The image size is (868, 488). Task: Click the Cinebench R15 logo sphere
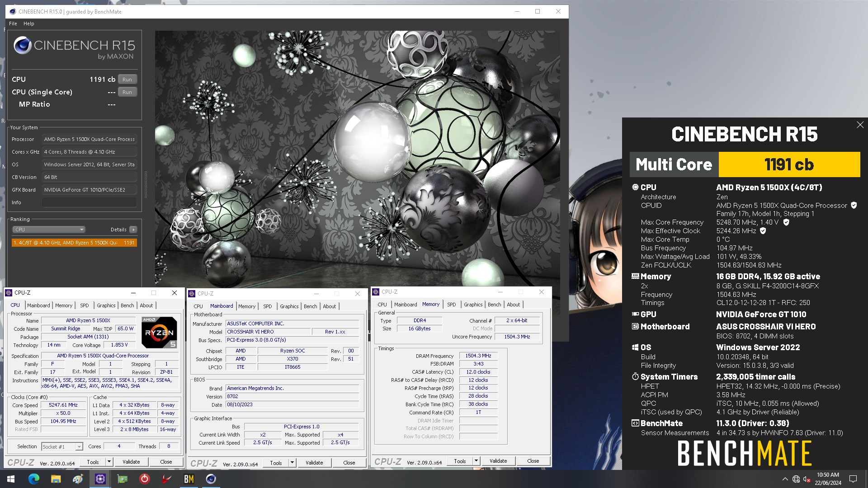(x=22, y=45)
